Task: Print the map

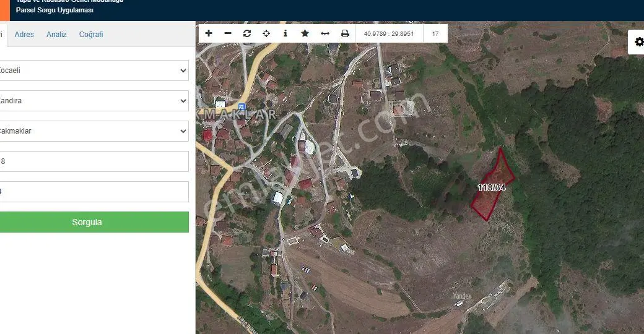Action: pos(345,33)
